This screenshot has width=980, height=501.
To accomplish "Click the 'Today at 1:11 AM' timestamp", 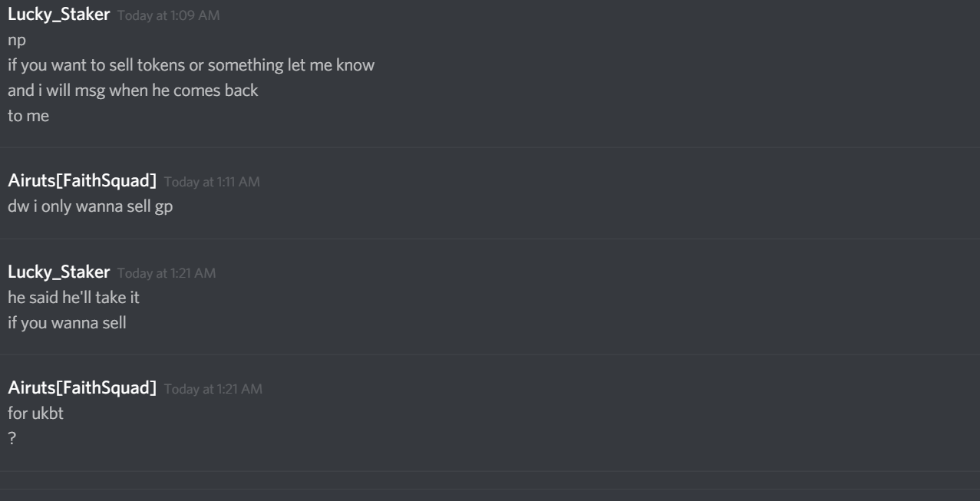I will tap(213, 182).
